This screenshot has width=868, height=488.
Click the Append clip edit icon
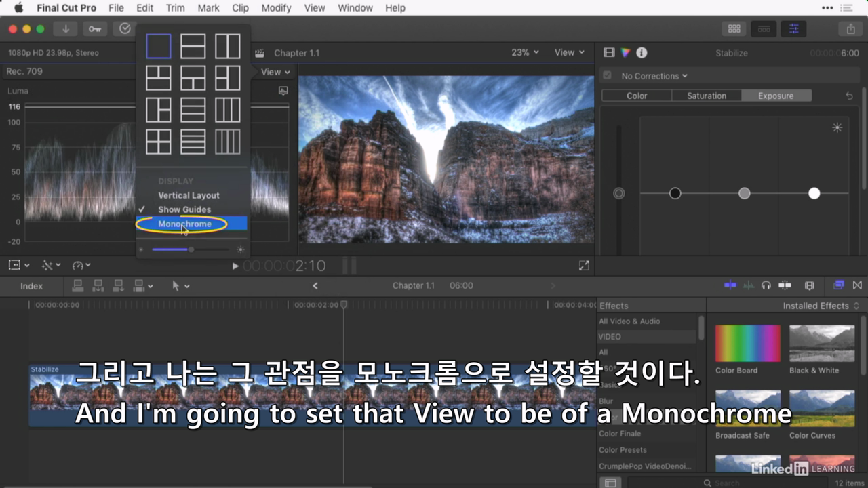coord(119,286)
